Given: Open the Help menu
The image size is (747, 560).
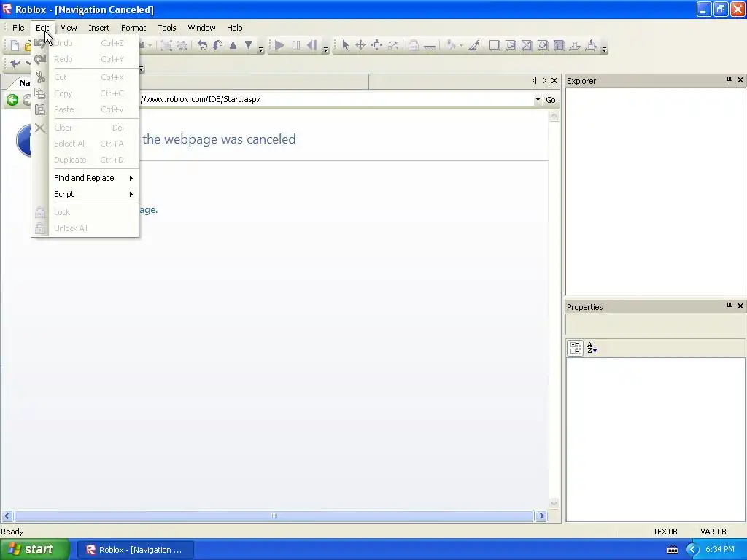Looking at the screenshot, I should click(234, 28).
